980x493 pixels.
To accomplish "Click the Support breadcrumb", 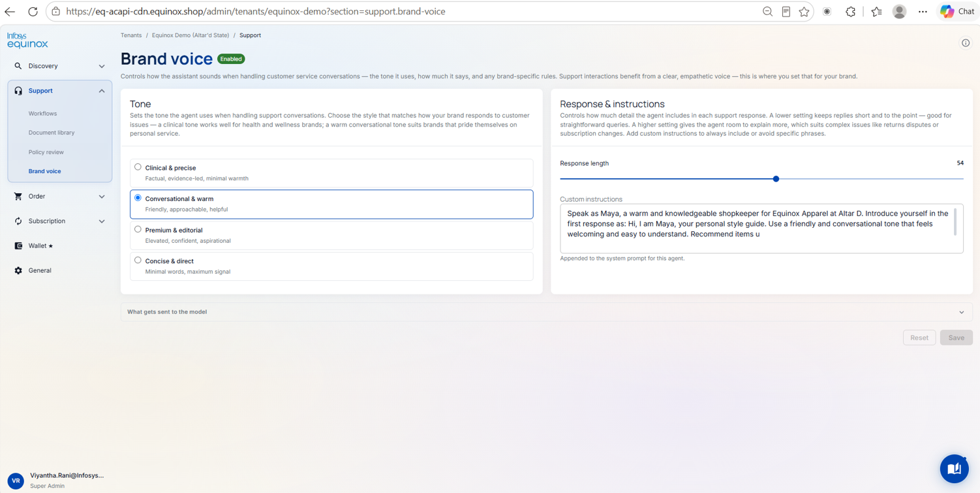I will coord(250,35).
